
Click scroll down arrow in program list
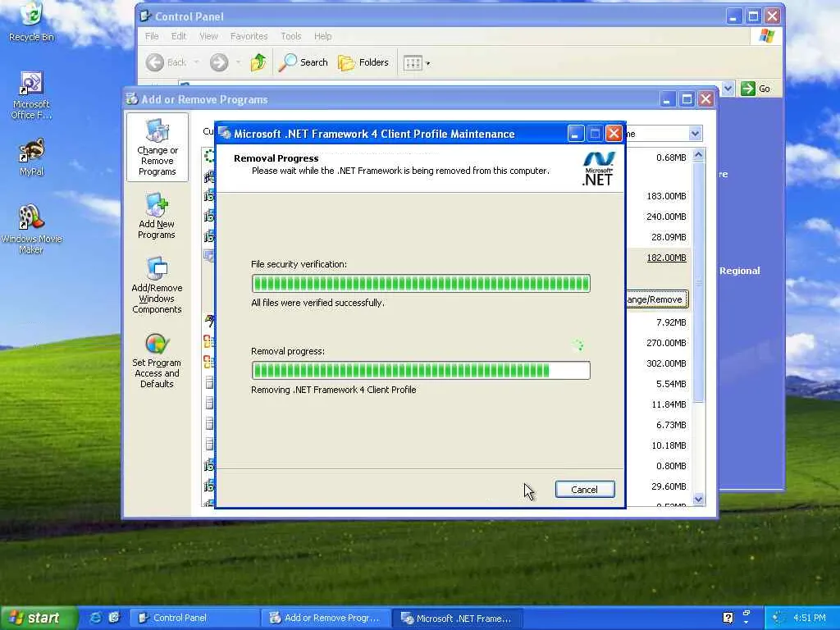[698, 500]
